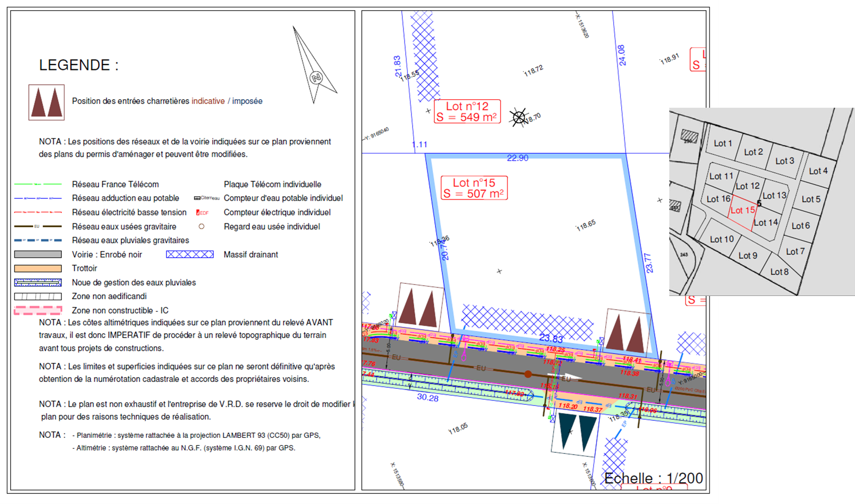Click the word 'imposée' in blue
The image size is (855, 504).
coord(247,101)
